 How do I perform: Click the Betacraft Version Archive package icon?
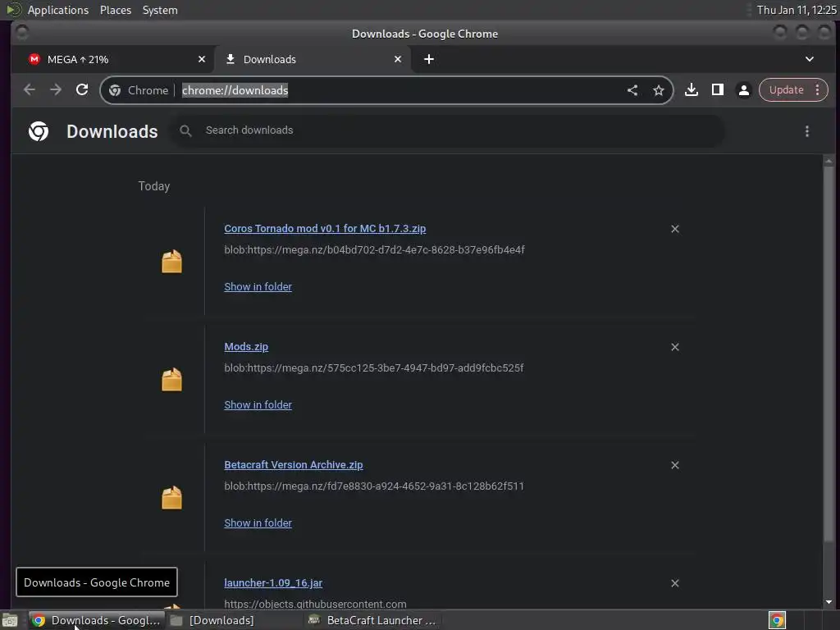(x=172, y=498)
